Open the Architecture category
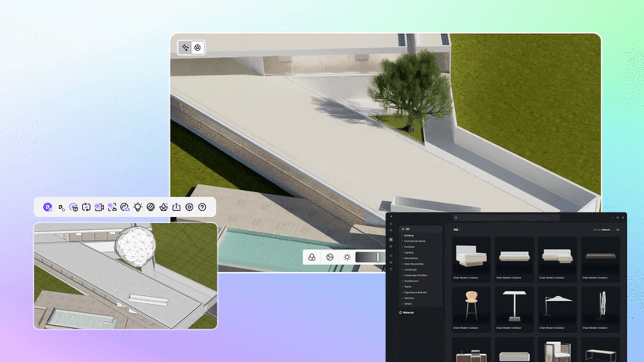 (x=411, y=281)
